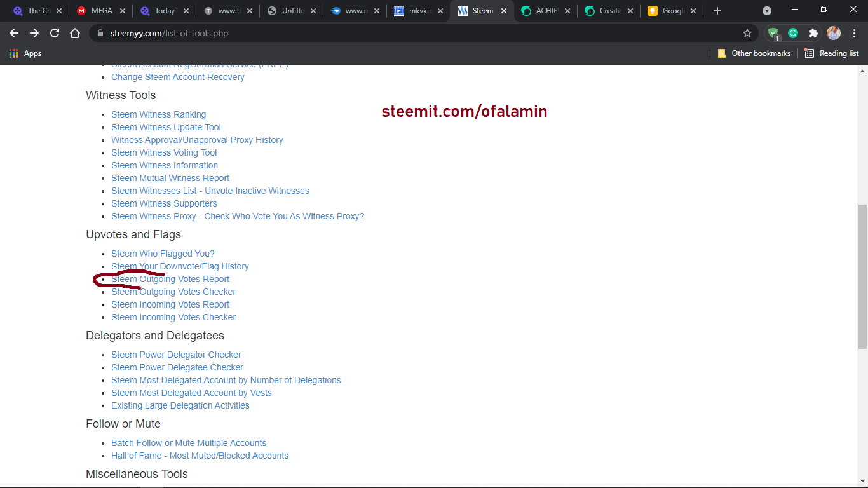Open Steem Mutual Witness Report link
The width and height of the screenshot is (868, 488).
point(170,178)
